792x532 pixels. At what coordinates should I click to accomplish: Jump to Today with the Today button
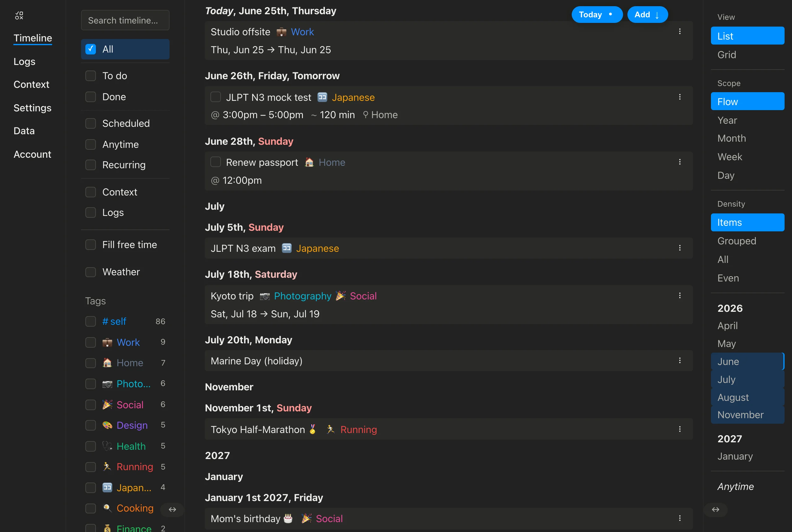[597, 15]
